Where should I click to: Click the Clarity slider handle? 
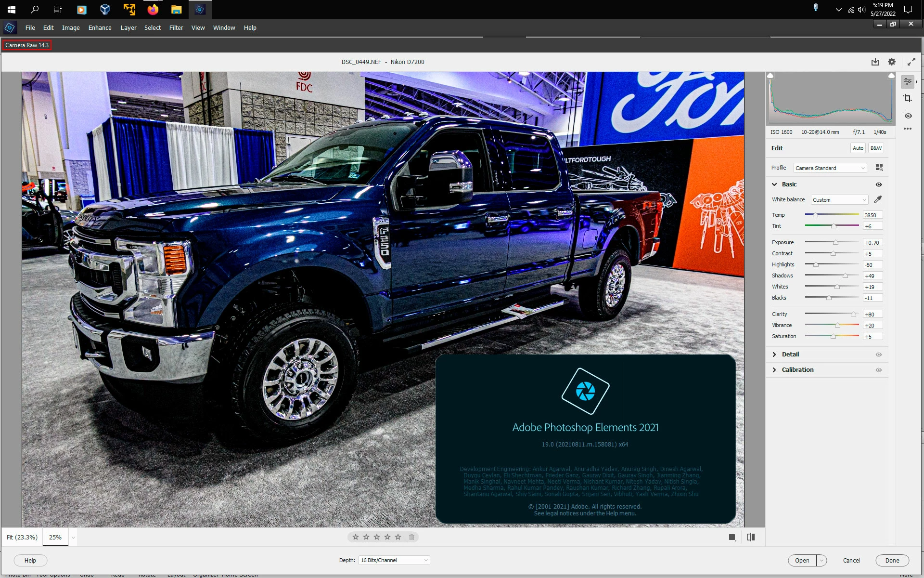pos(853,315)
